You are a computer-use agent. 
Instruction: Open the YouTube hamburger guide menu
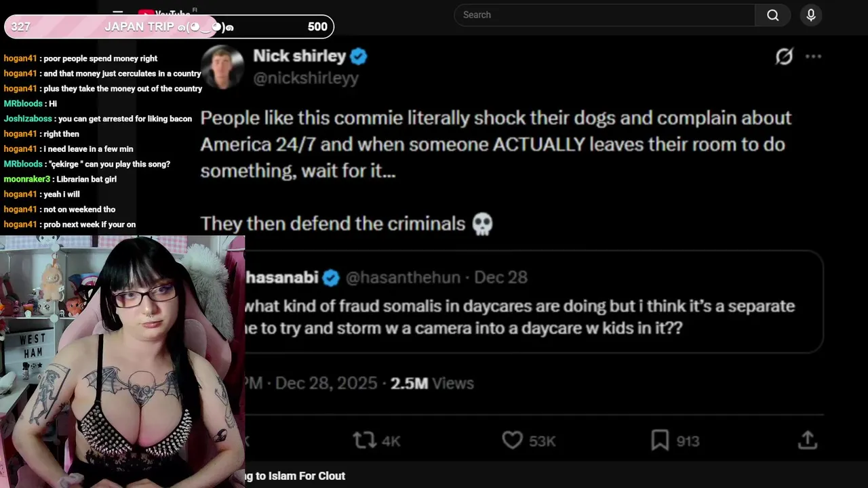click(118, 12)
